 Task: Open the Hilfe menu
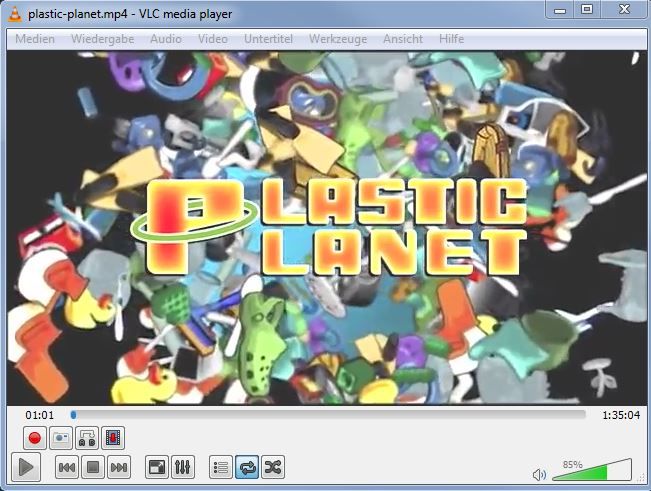pos(451,39)
